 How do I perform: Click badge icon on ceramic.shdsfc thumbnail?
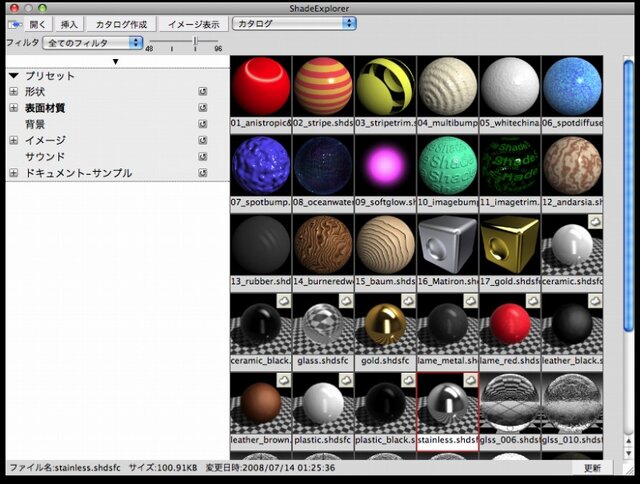pyautogui.click(x=595, y=222)
